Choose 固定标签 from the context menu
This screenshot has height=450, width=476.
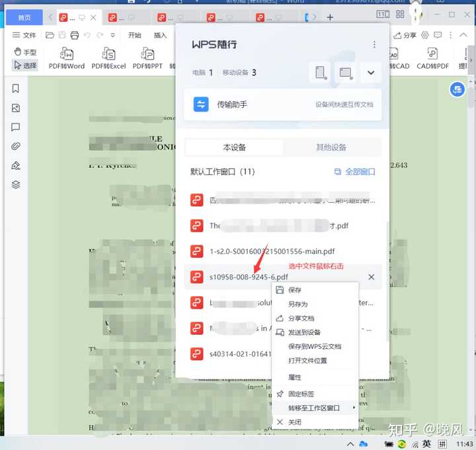point(315,394)
